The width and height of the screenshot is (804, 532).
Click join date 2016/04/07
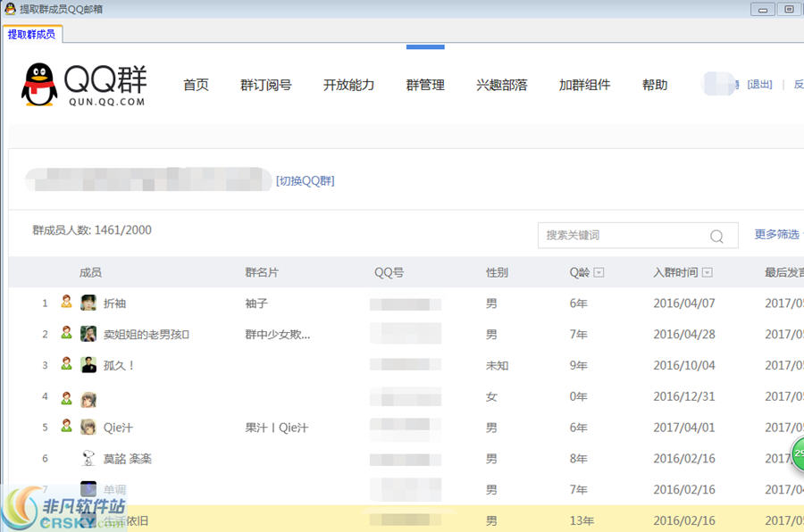pyautogui.click(x=684, y=303)
